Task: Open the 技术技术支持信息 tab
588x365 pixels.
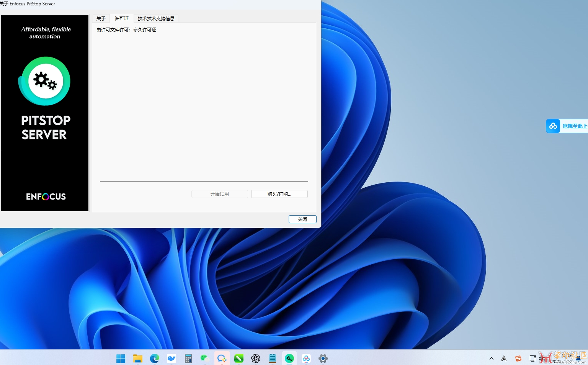Action: (156, 18)
